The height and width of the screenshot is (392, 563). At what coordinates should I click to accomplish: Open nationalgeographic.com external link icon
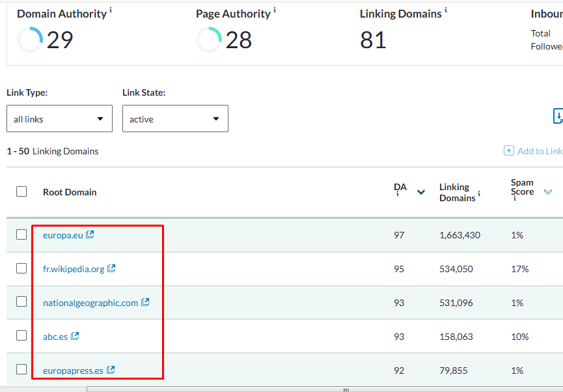tap(145, 302)
